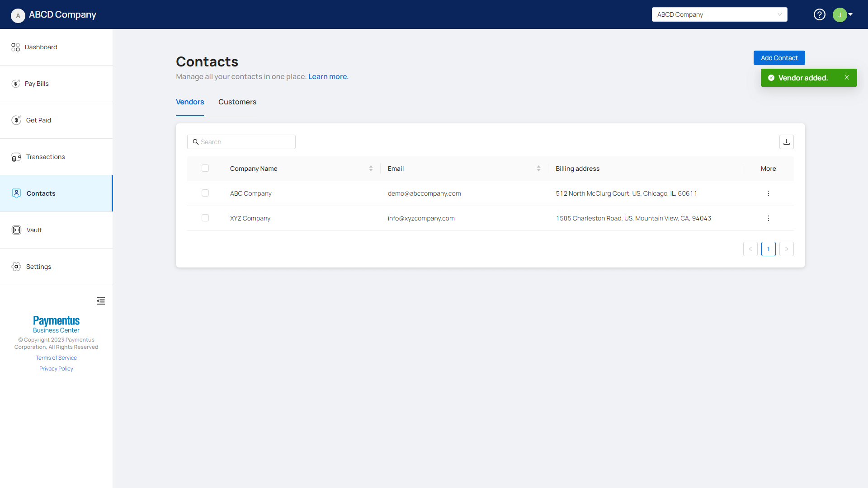Open Vault from sidebar
Image resolution: width=868 pixels, height=488 pixels.
(34, 230)
